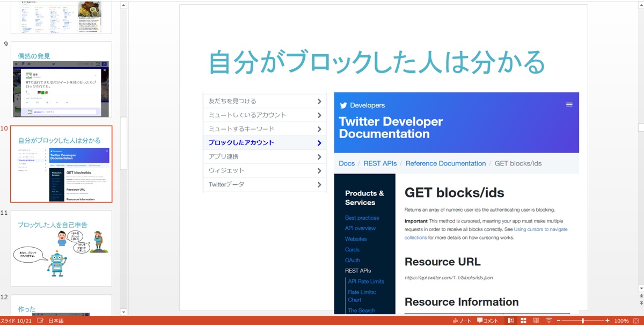Viewport: 644px width, 325px height.
Task: Click the REST APIs breadcrumb link
Action: pos(380,163)
